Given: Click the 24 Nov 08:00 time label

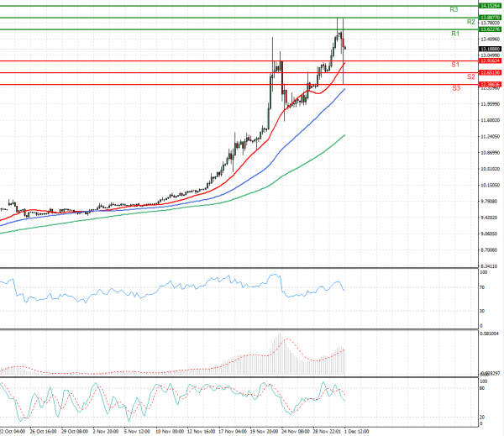Looking at the screenshot, I should click(x=296, y=432).
